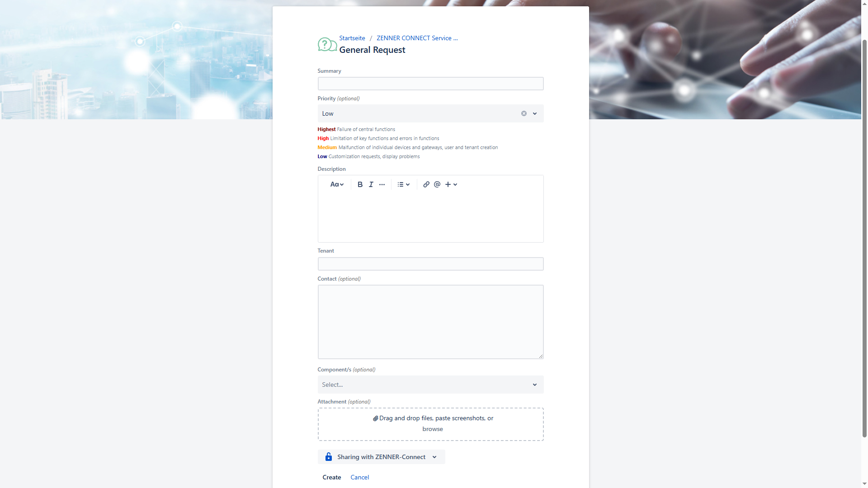Cancel the request form
This screenshot has width=868, height=488.
(360, 477)
